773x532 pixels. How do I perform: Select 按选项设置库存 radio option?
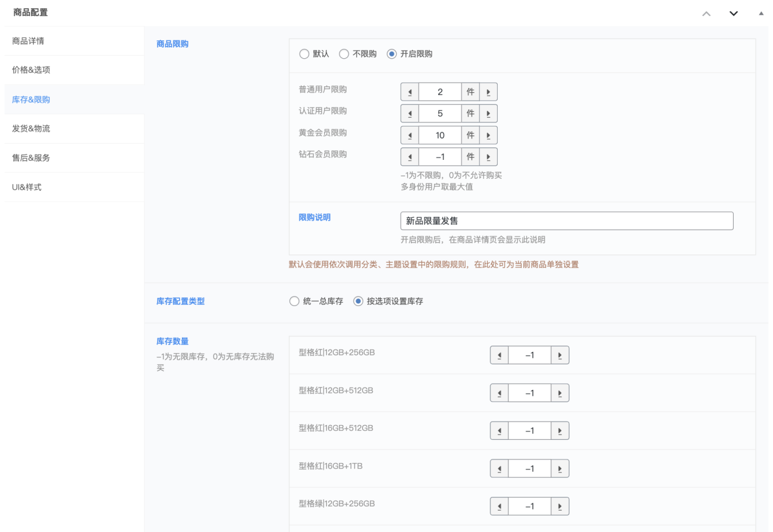point(358,301)
